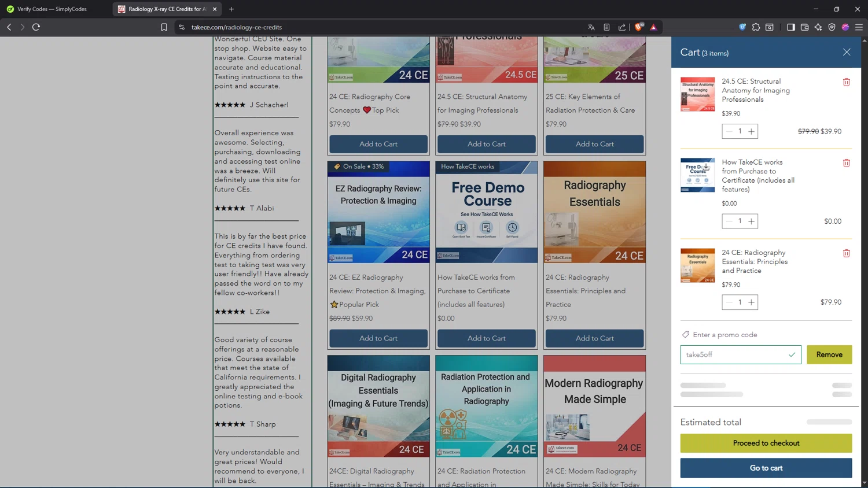
Task: Close the Radiology X-ray CE Credits tab
Action: coord(215,9)
